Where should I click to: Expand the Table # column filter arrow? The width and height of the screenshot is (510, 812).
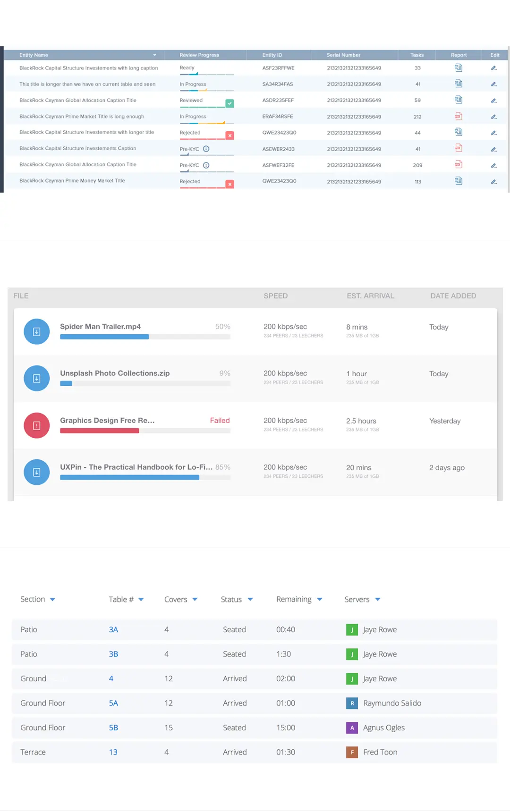[141, 600]
